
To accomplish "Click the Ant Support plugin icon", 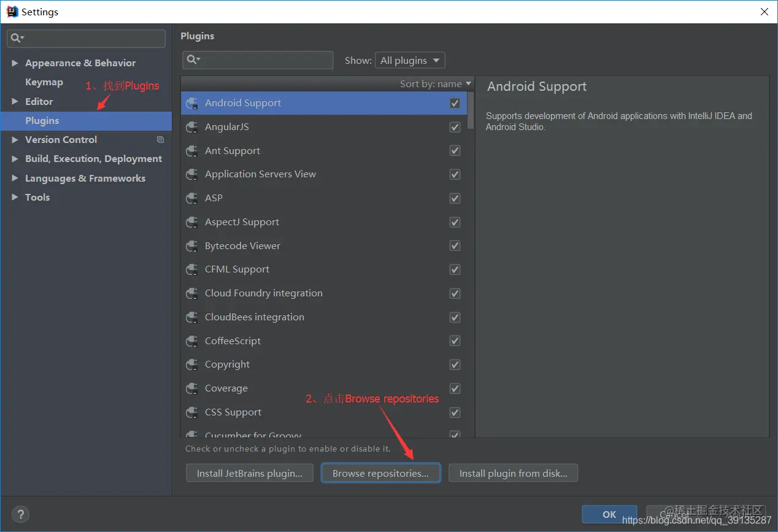I will pyautogui.click(x=192, y=151).
